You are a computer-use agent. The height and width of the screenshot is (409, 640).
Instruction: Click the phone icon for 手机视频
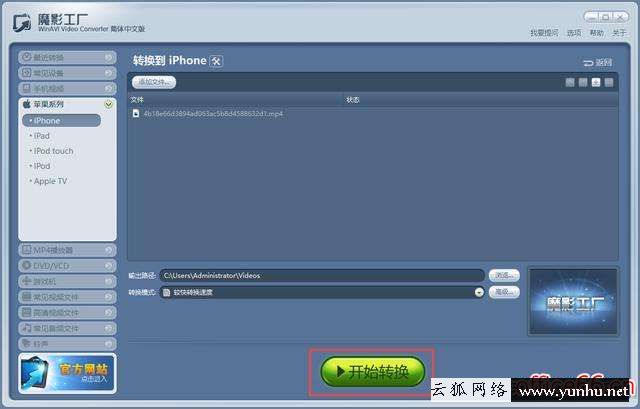pos(27,88)
